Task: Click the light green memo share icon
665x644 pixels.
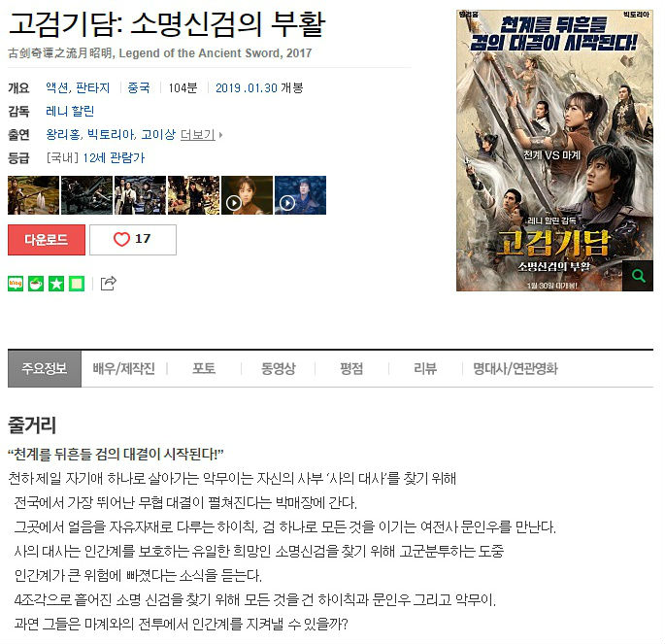Action: [x=77, y=284]
